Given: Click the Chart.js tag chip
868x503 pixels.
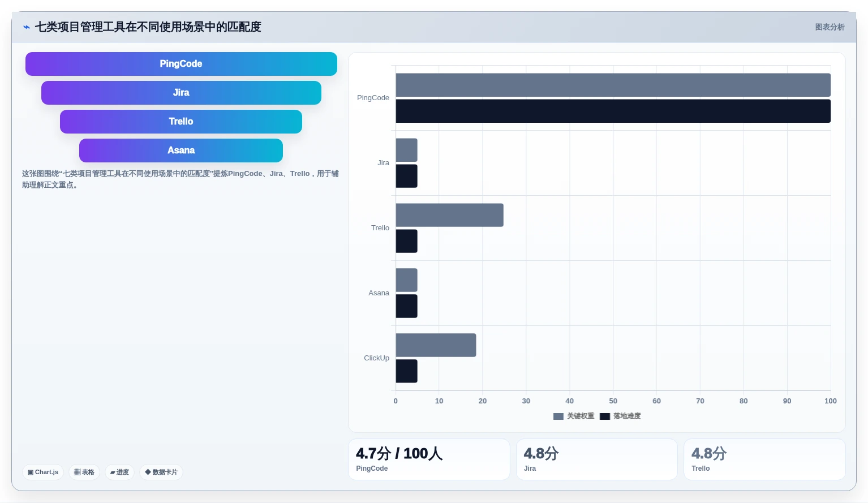Looking at the screenshot, I should point(43,472).
